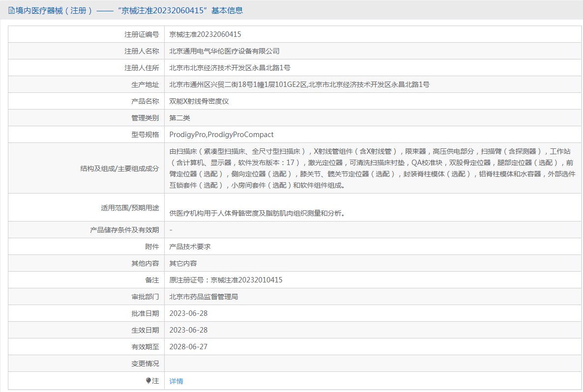The image size is (583, 392).
Task: Click the intended use description text
Action: coord(257,213)
